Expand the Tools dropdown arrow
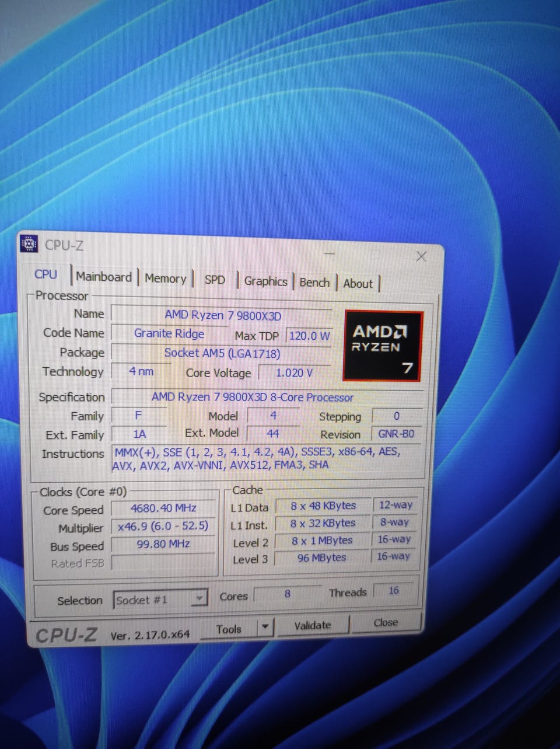The height and width of the screenshot is (749, 560). pyautogui.click(x=265, y=626)
